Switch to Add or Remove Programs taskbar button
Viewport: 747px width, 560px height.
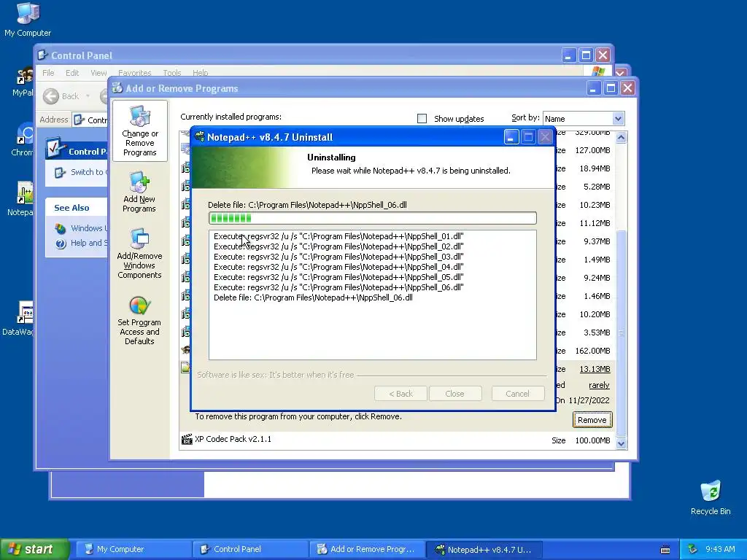tap(366, 549)
